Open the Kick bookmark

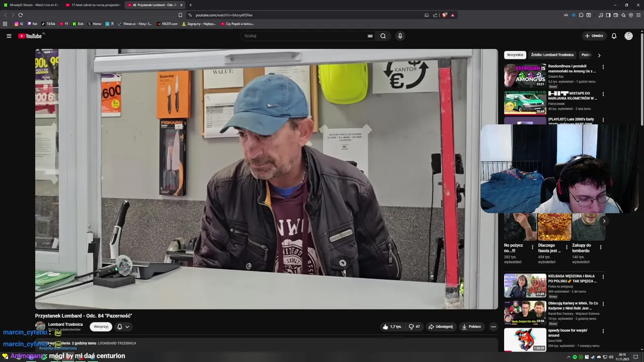tap(78, 24)
